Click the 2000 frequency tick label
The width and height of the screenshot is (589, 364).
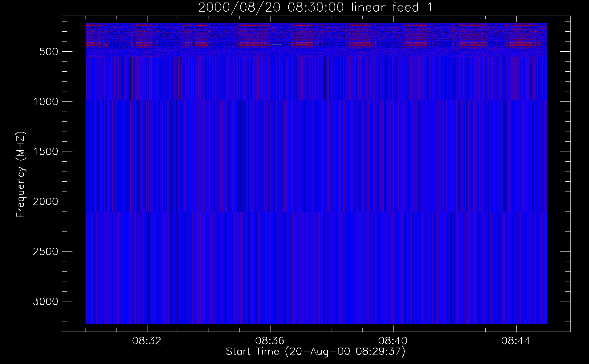pos(46,201)
